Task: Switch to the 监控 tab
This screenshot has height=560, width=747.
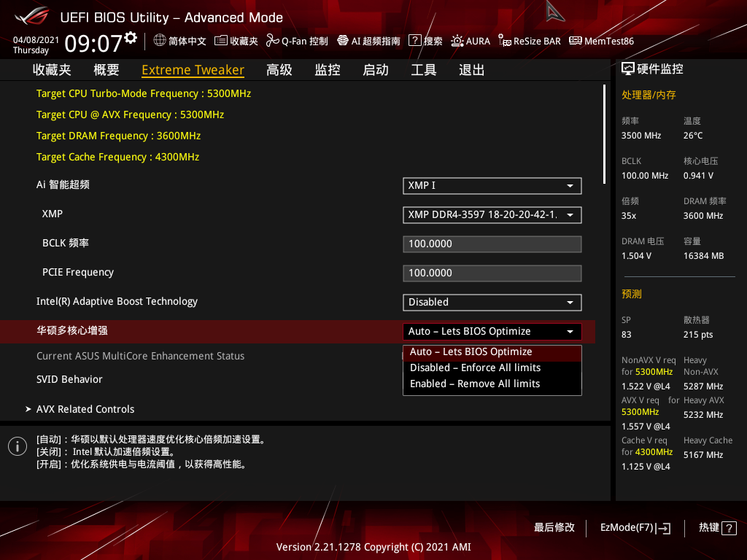Action: 328,70
